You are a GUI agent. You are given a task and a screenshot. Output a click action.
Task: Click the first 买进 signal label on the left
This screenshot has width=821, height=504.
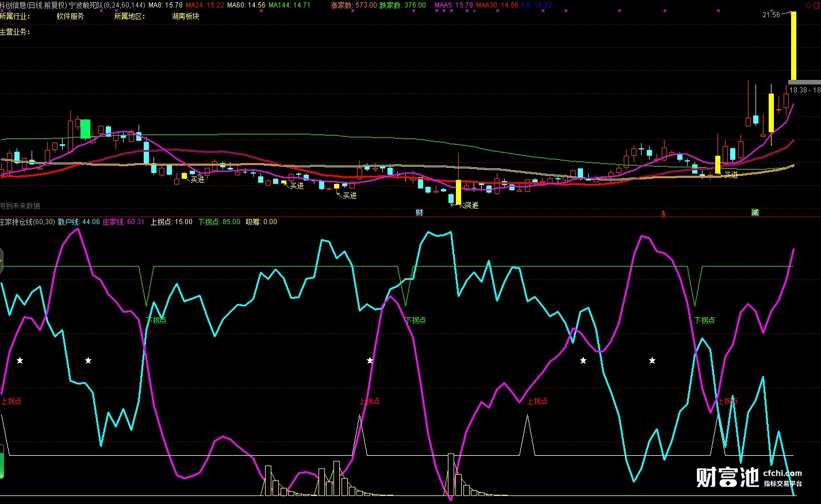pos(197,179)
